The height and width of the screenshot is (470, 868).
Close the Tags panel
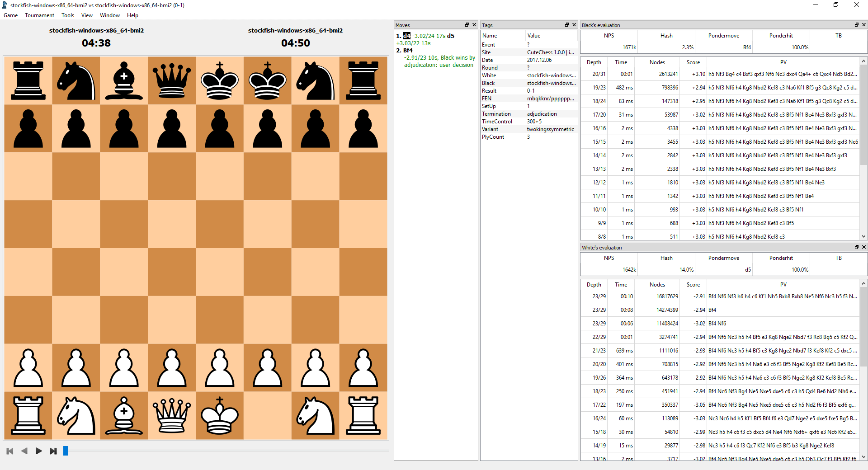pos(574,25)
